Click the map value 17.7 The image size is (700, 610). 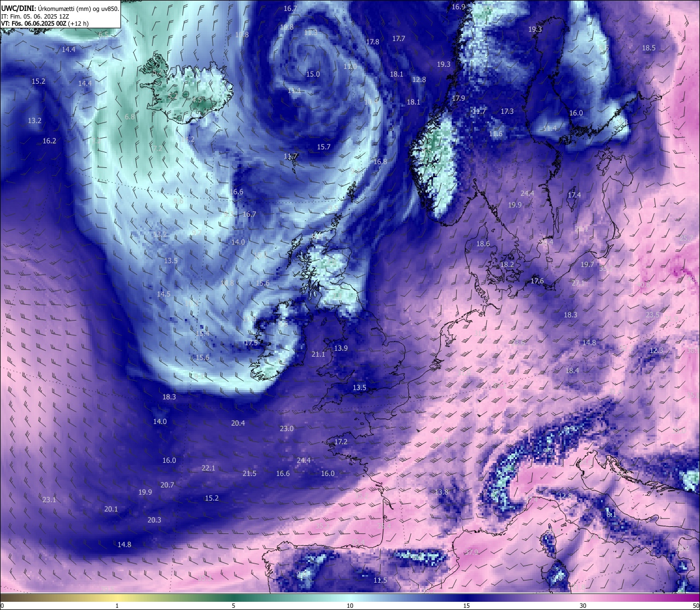click(399, 39)
